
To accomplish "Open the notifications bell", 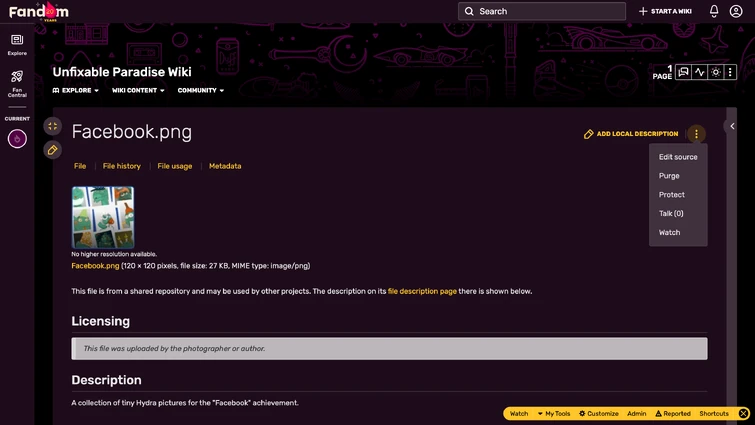I will (714, 11).
